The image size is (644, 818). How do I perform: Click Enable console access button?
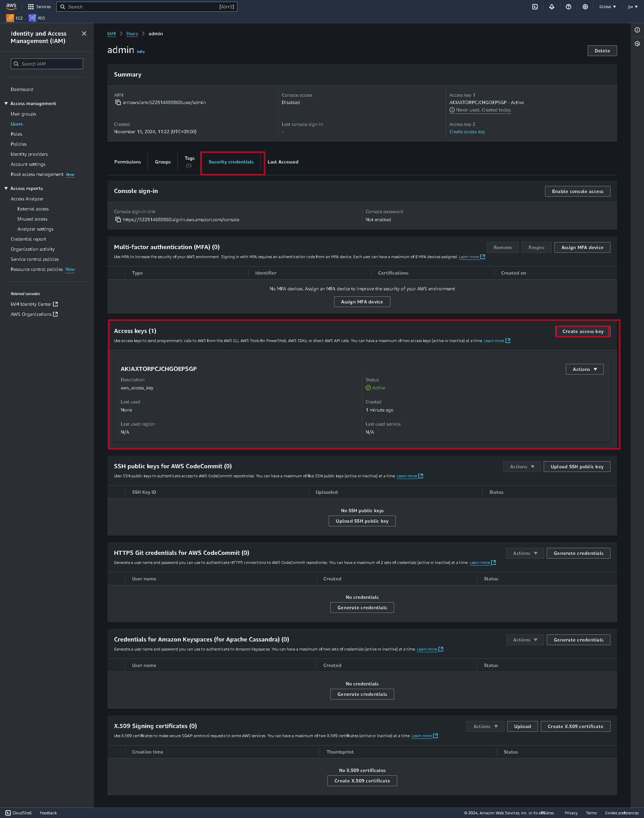pos(577,191)
